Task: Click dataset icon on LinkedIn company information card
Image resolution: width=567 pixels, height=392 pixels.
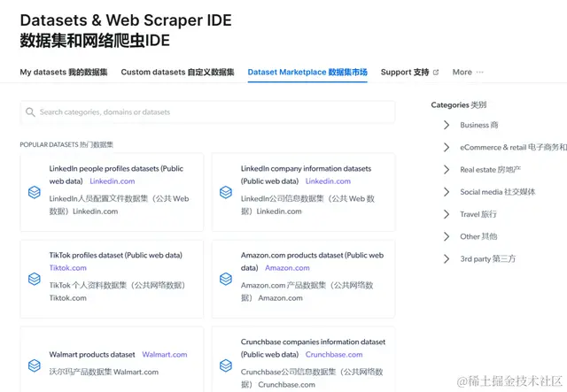Action: pyautogui.click(x=226, y=192)
